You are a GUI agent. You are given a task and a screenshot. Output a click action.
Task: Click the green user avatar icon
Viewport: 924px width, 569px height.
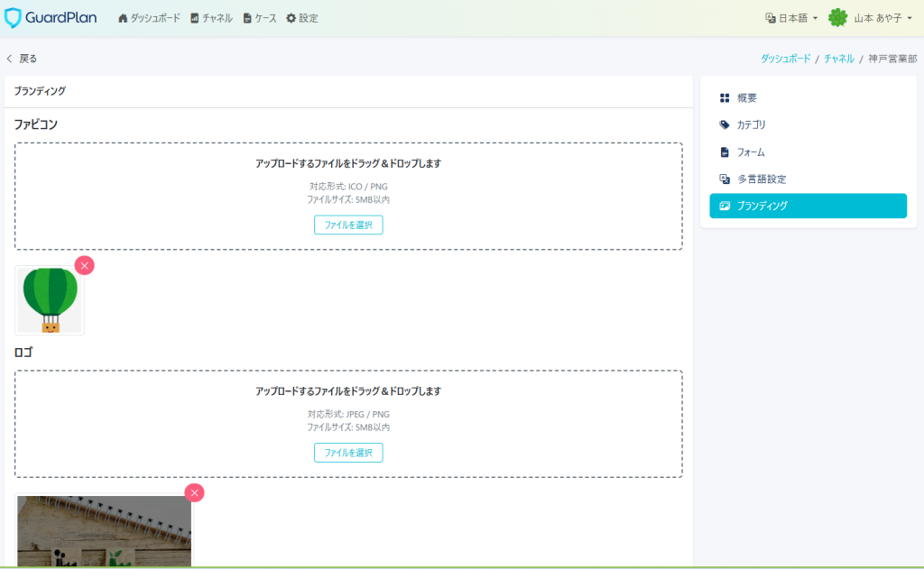pos(837,18)
